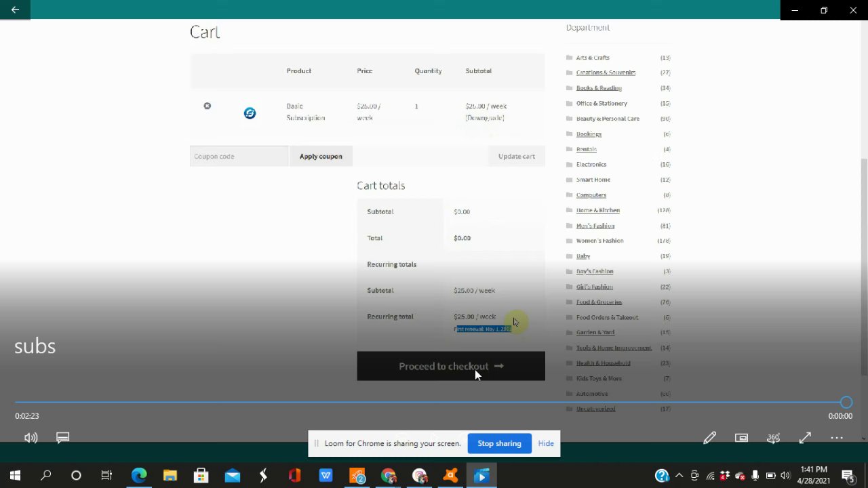Open the Get Help tray icon
The height and width of the screenshot is (488, 868).
pos(662,476)
